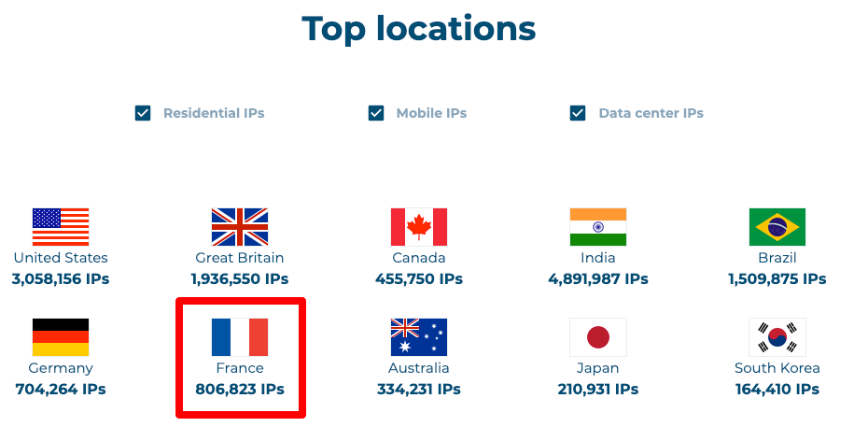Choose the India flag icon
Viewport: 868px width, 441px height.
click(x=598, y=227)
